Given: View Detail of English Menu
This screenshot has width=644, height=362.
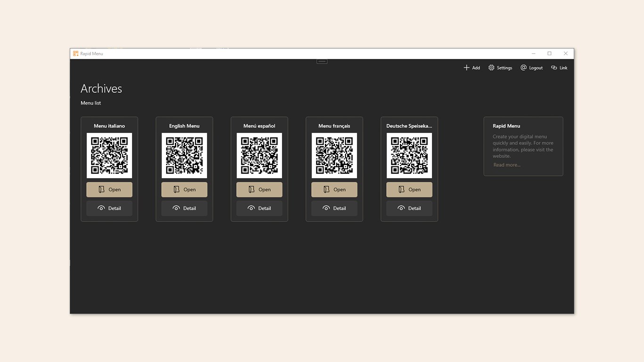Looking at the screenshot, I should 184,208.
